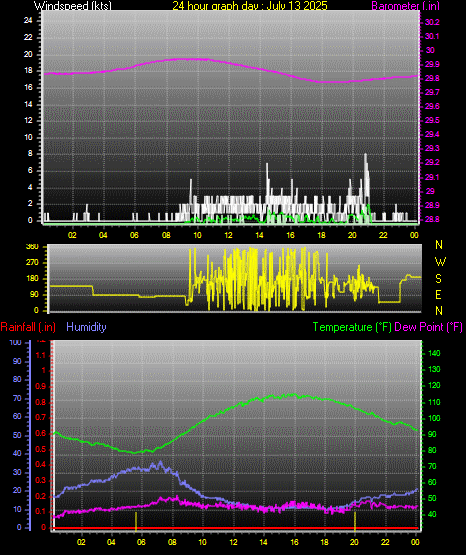Click the 180 value on the wind direction axis

[x=32, y=279]
